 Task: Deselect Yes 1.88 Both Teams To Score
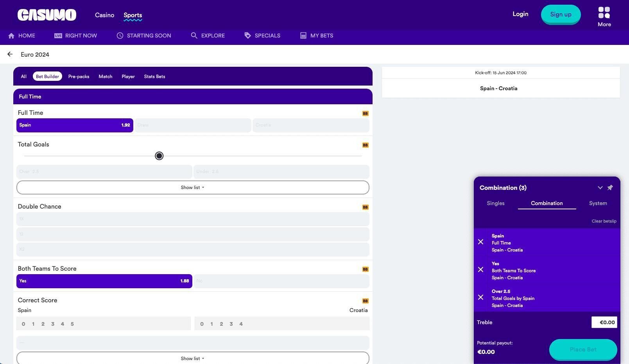(x=104, y=281)
